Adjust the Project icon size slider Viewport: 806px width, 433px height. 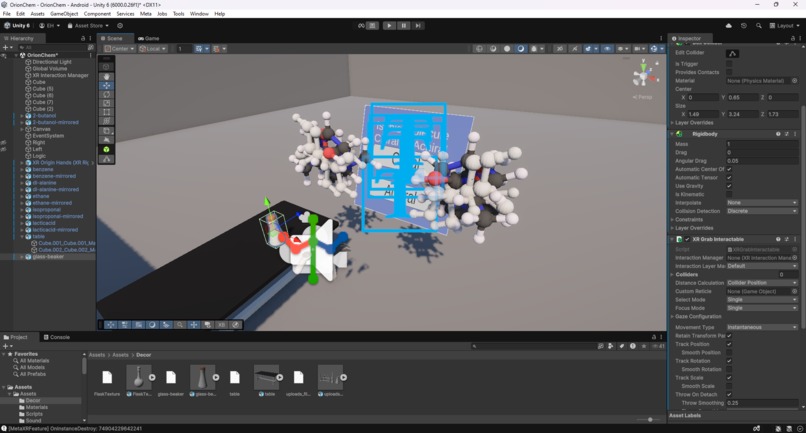[x=650, y=420]
